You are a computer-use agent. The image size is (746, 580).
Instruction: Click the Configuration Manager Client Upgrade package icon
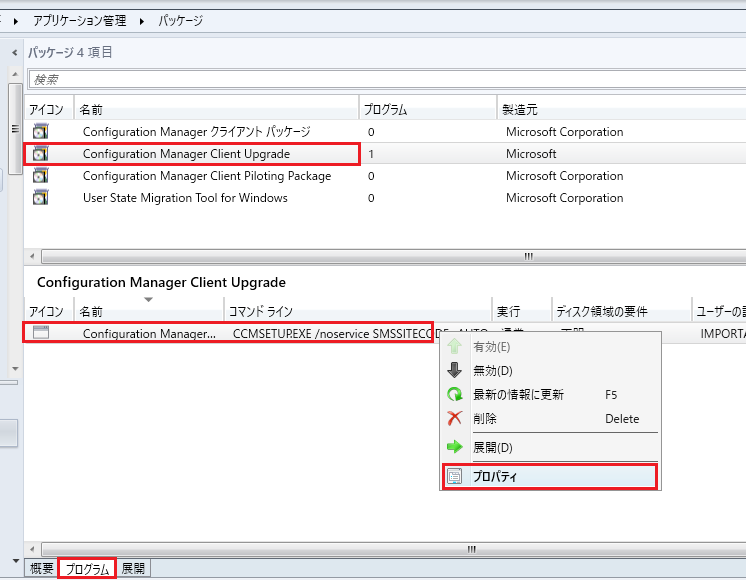tap(40, 154)
